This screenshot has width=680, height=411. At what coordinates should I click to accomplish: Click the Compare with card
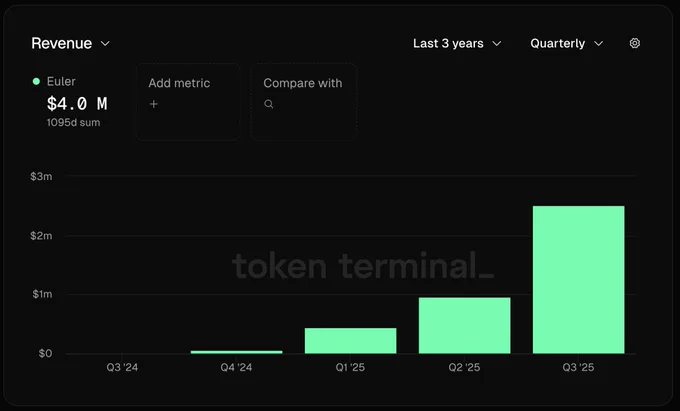(x=304, y=102)
